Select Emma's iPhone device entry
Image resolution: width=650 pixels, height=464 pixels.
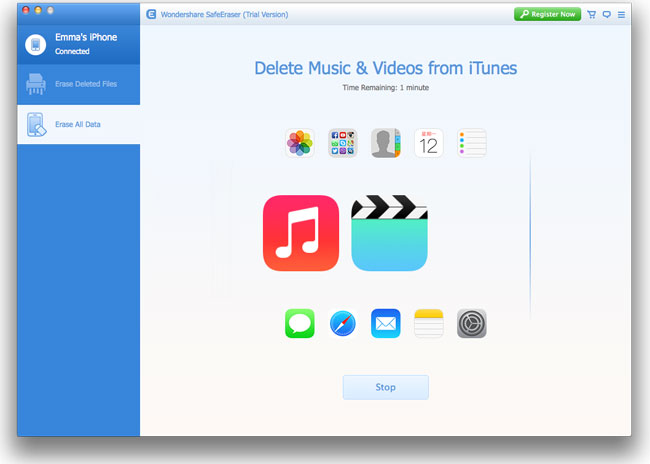78,44
